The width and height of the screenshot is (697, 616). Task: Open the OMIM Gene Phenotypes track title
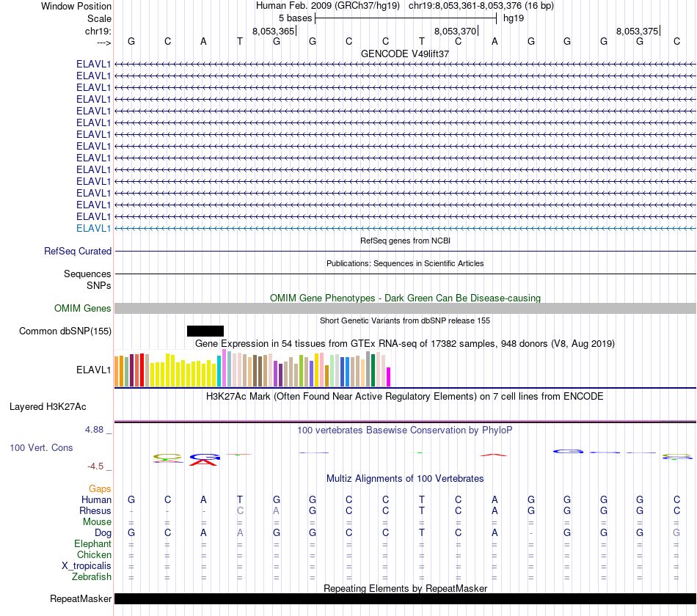coord(405,298)
